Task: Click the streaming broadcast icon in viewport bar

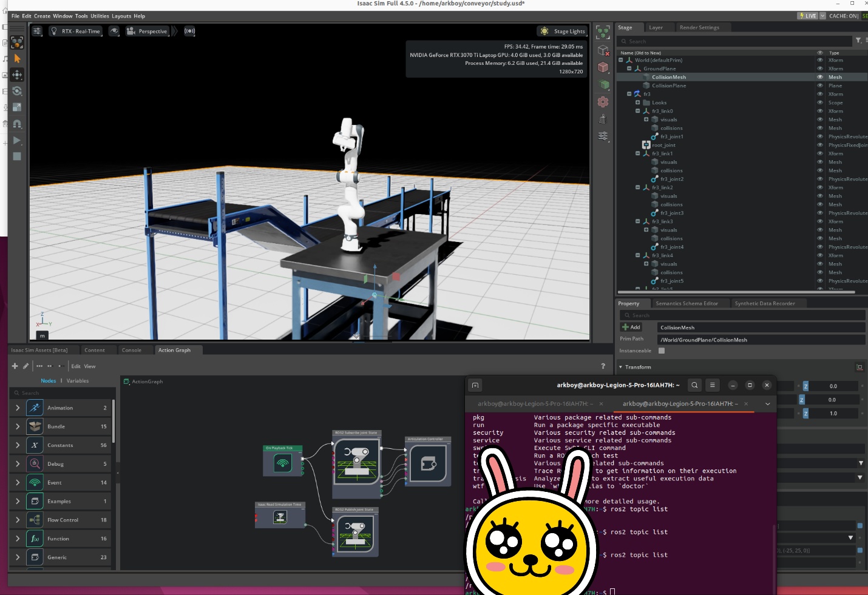Action: coord(190,31)
